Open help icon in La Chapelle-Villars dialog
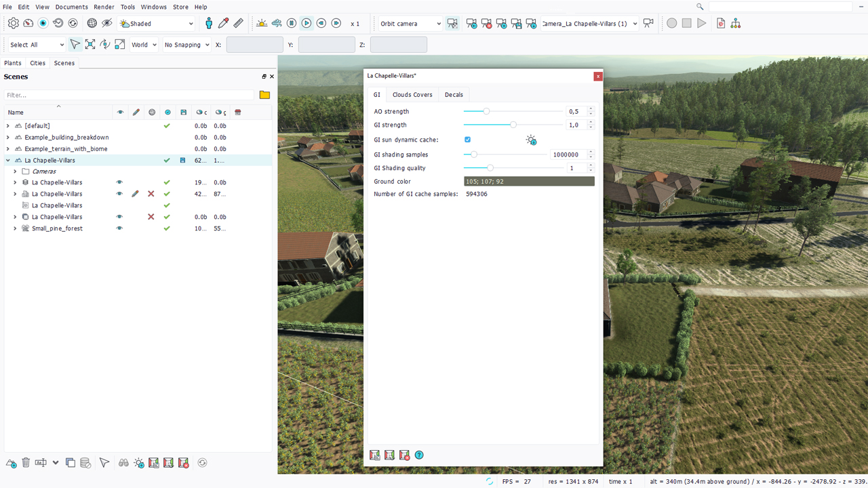Image resolution: width=868 pixels, height=488 pixels. click(x=419, y=455)
